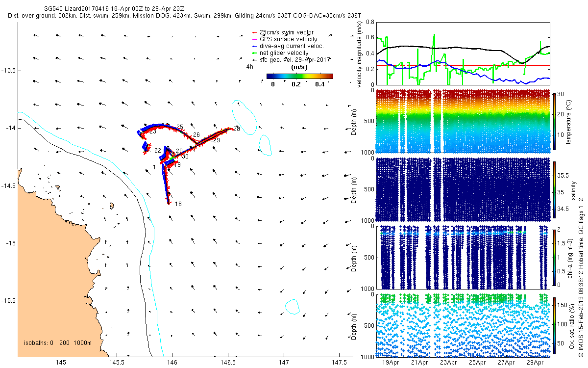This screenshot has height=368, width=588.
Task: Click map latitude tick '-14.5'
Action: tap(8, 186)
